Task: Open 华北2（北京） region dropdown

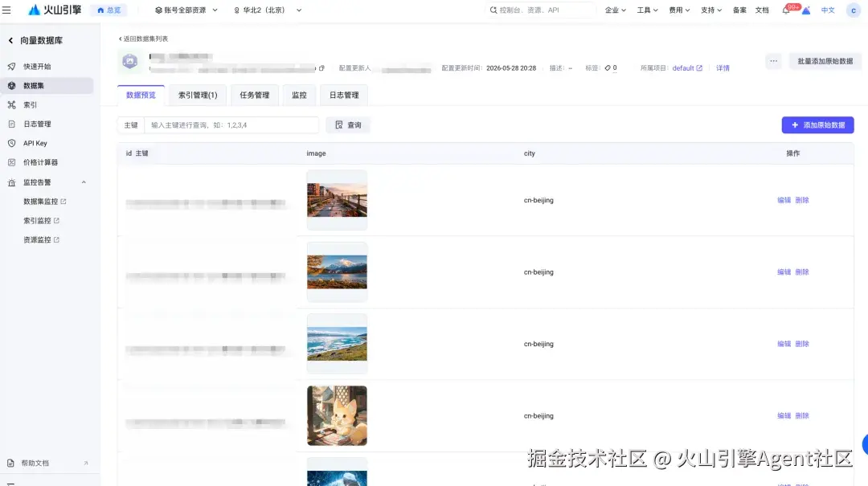Action: pos(268,10)
